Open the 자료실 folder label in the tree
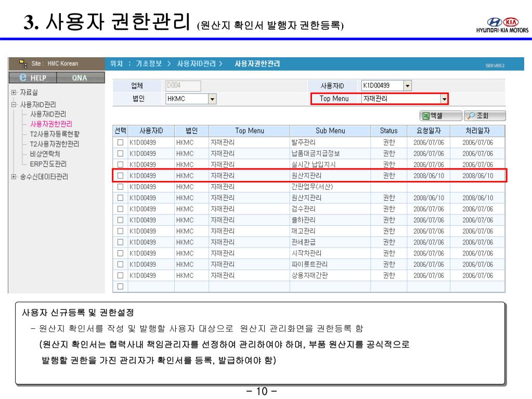 click(x=29, y=92)
